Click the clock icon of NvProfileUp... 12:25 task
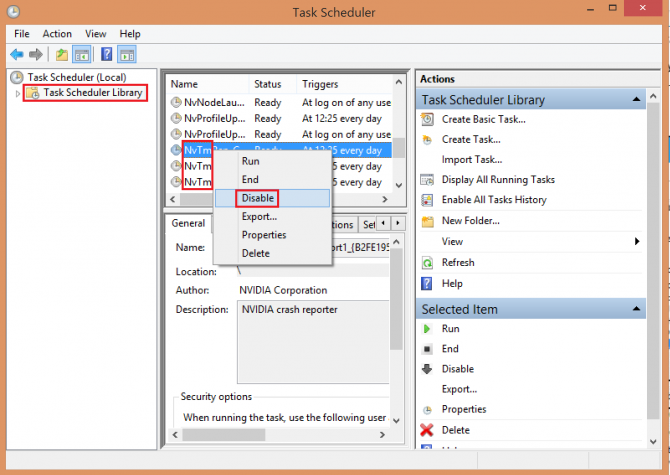Viewport: 670px width, 475px height. point(176,118)
